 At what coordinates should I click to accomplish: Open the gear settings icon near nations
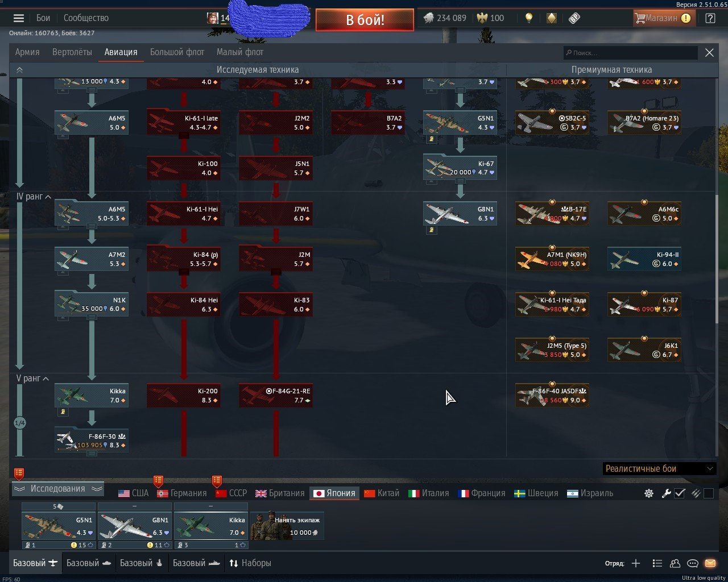pos(648,493)
